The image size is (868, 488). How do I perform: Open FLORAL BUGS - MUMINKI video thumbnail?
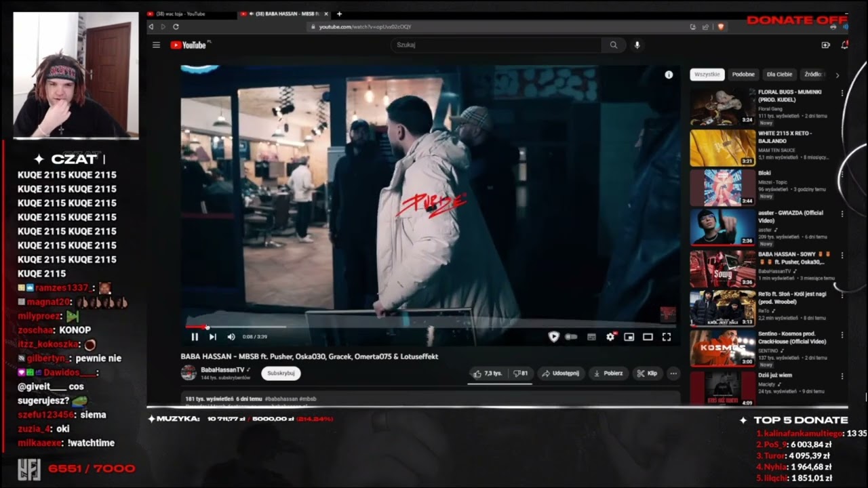point(723,107)
